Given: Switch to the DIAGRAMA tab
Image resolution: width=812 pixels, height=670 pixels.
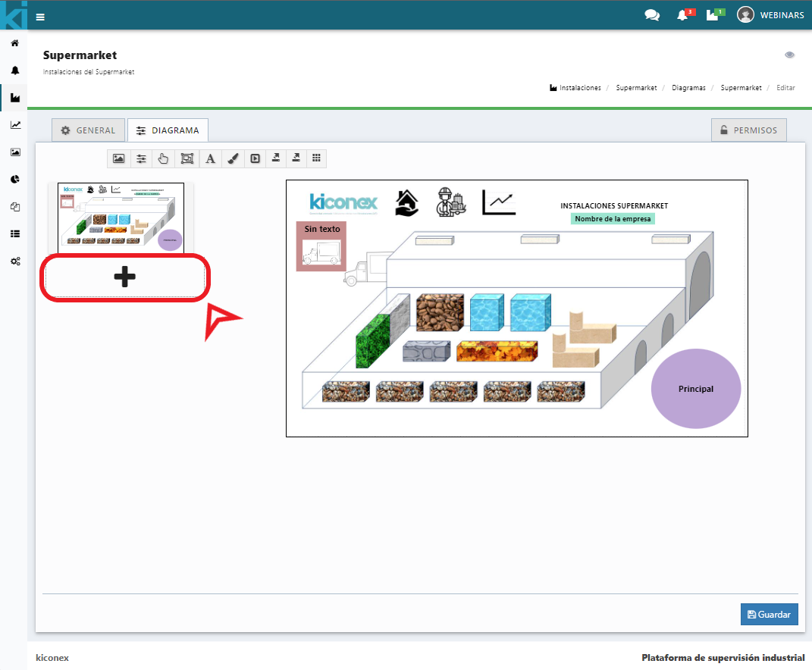Looking at the screenshot, I should tap(168, 130).
